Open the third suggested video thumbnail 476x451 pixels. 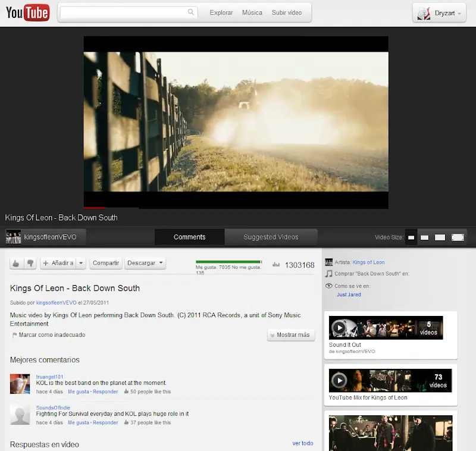point(390,433)
